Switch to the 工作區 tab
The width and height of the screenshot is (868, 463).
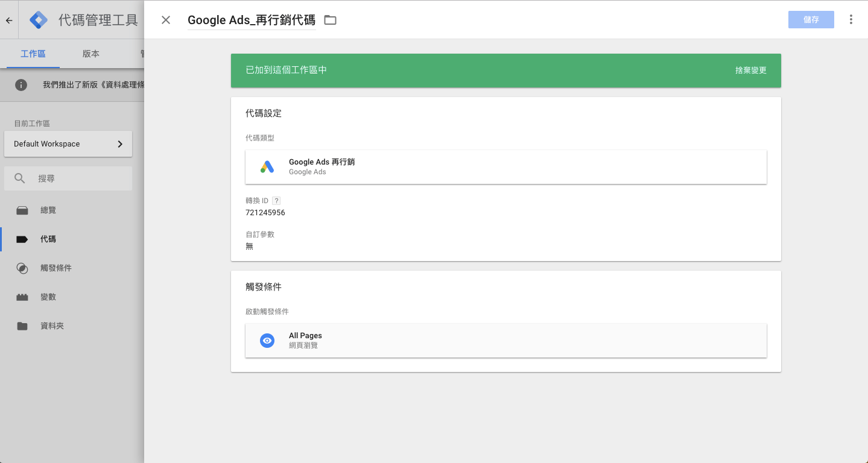[x=33, y=54]
